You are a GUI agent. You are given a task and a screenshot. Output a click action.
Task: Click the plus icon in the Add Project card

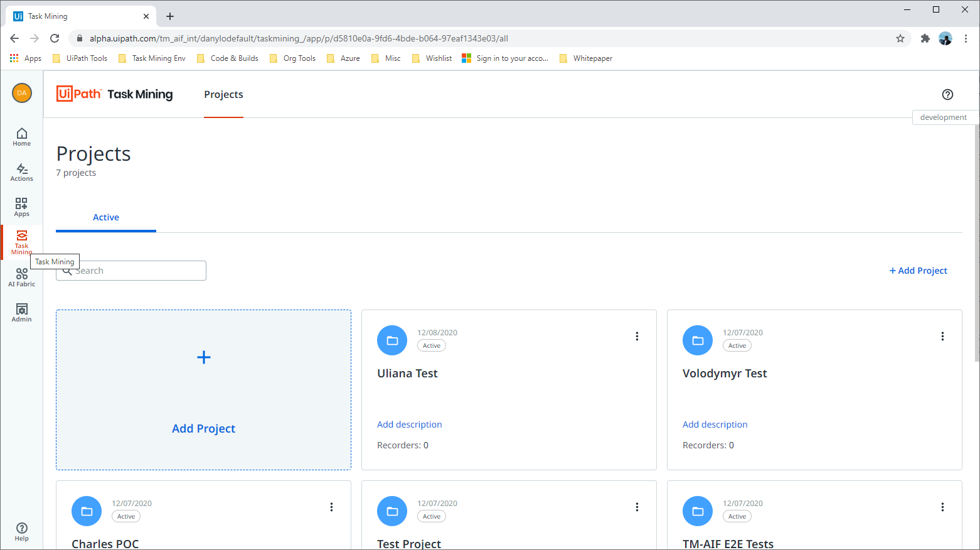pyautogui.click(x=204, y=357)
